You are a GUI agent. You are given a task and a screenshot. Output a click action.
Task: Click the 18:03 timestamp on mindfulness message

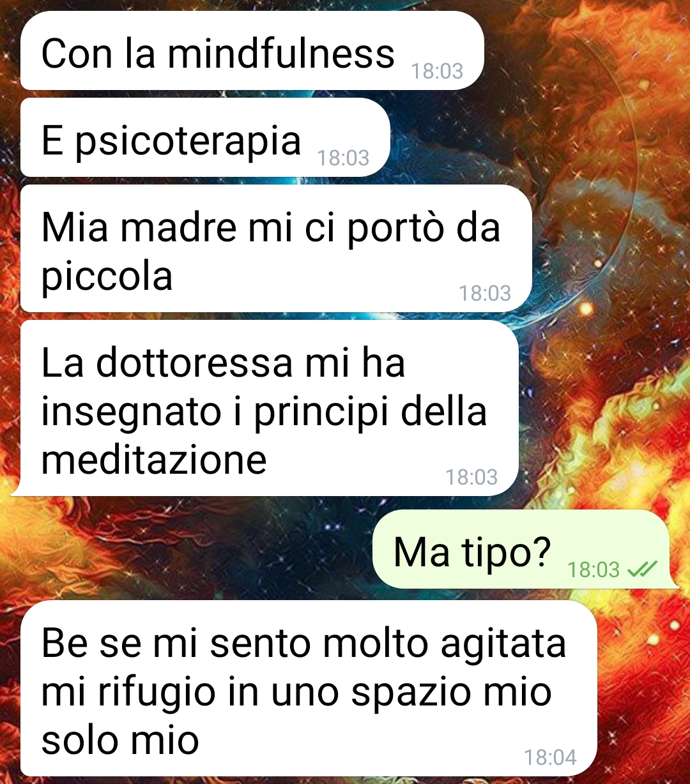click(x=437, y=71)
